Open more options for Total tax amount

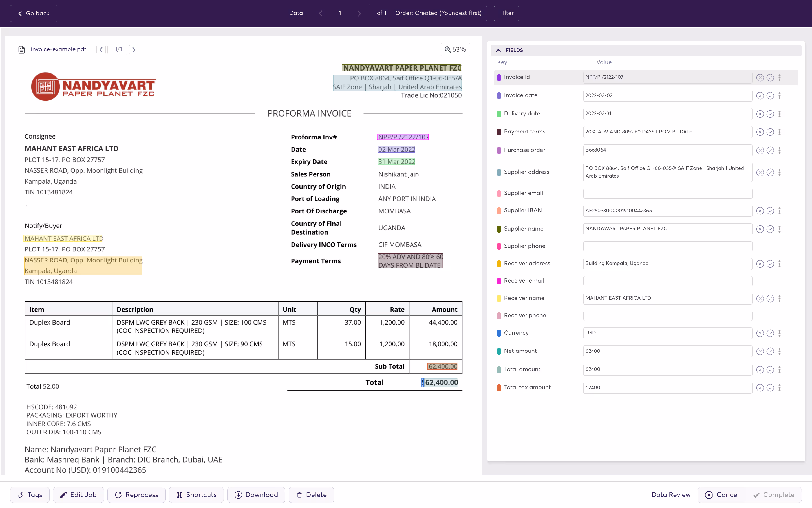[x=780, y=388]
